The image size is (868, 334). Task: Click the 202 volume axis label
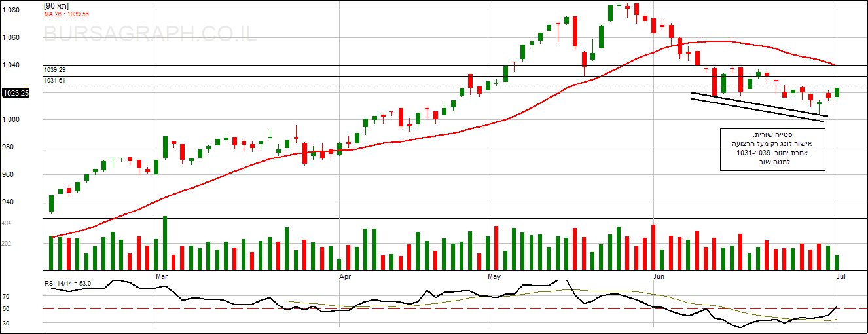click(x=7, y=244)
